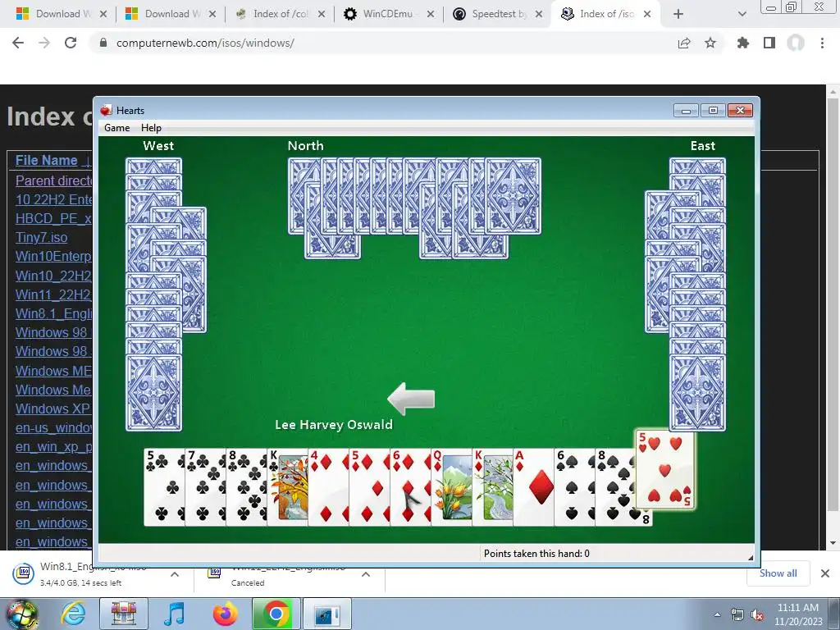Click the Hearts window title icon
840x630 pixels.
106,111
